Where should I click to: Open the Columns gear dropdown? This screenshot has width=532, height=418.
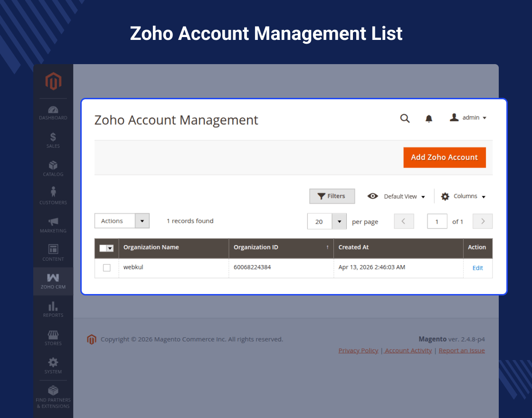point(464,197)
